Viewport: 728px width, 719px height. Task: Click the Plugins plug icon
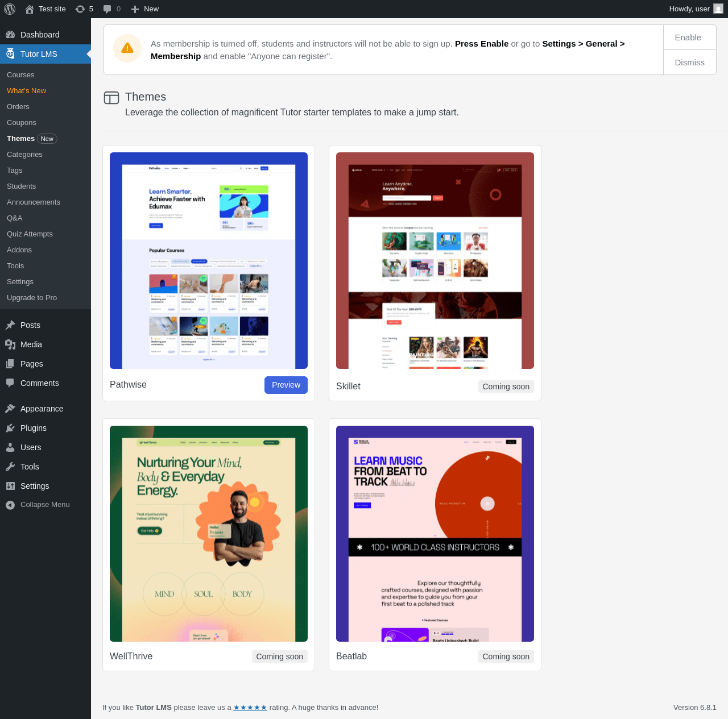point(10,428)
